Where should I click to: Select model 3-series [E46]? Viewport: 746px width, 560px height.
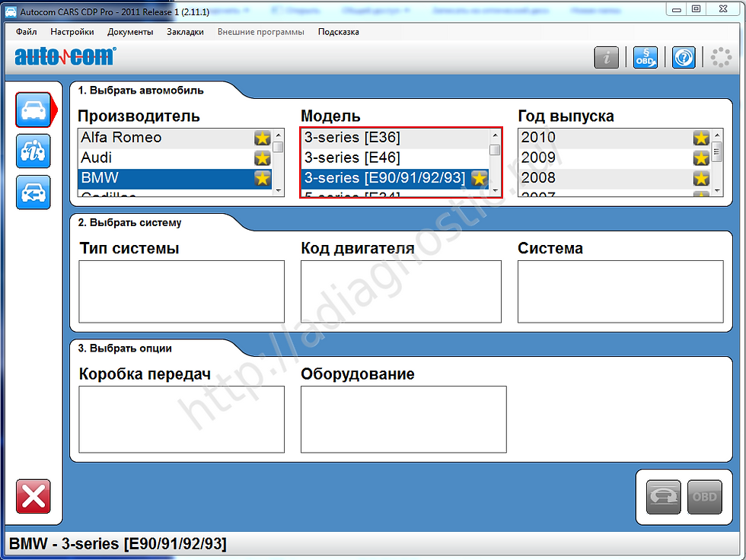click(x=395, y=158)
